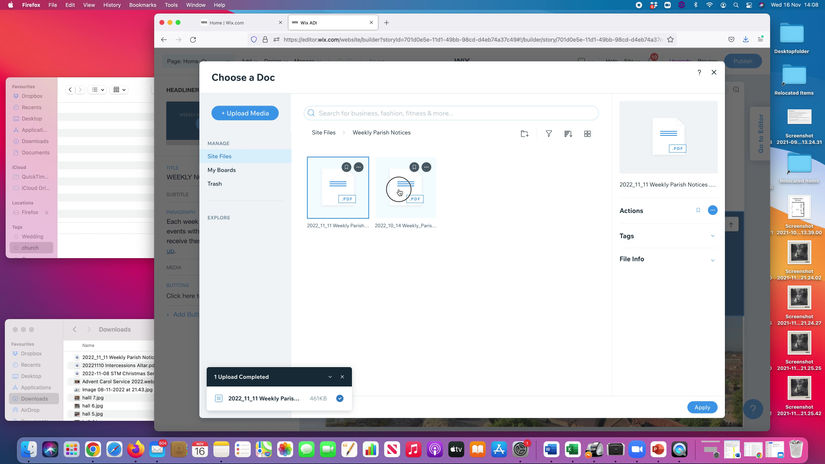Open the sort order icon
This screenshot has width=825, height=464.
[568, 134]
